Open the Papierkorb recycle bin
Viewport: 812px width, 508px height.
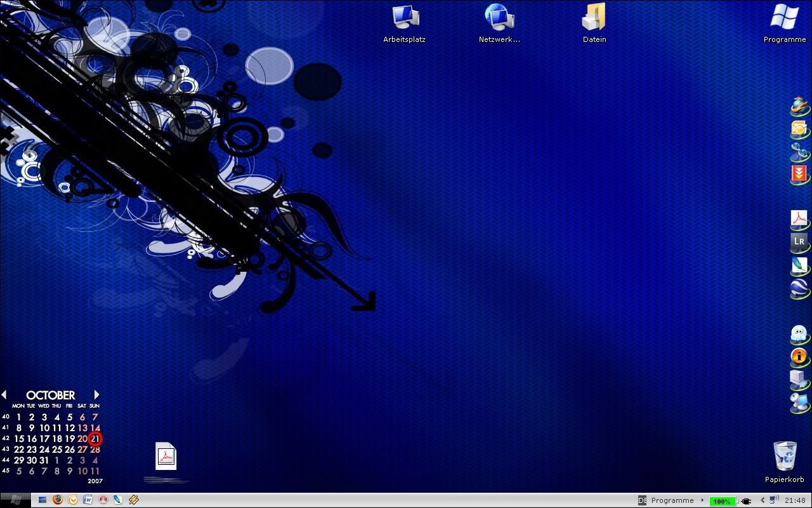point(785,457)
